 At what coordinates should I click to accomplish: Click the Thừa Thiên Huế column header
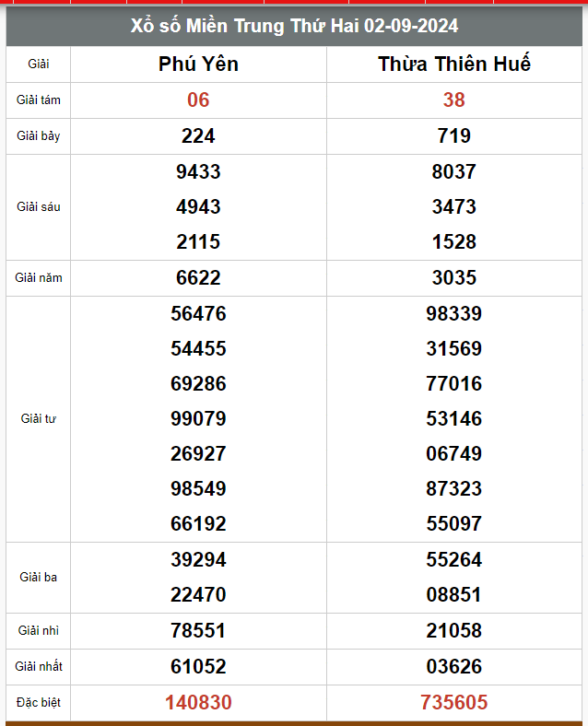453,64
